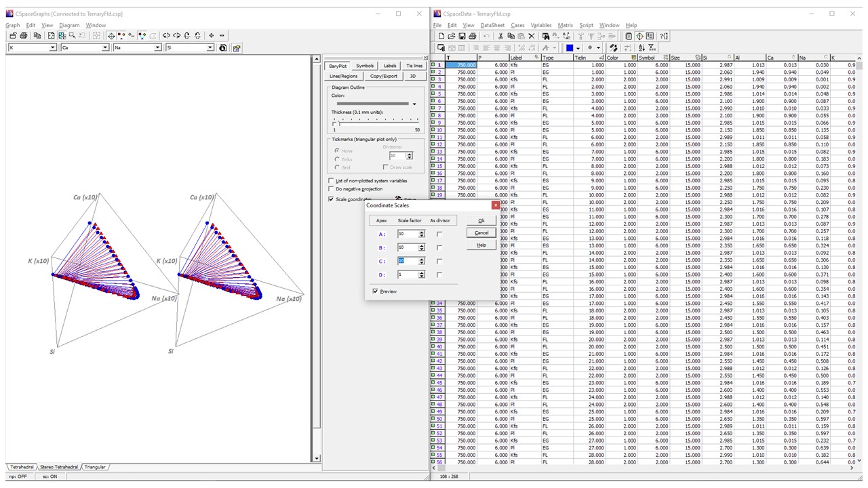Click the Print icon in CSpaceGraphs toolbar
The image size is (868, 488).
24,35
